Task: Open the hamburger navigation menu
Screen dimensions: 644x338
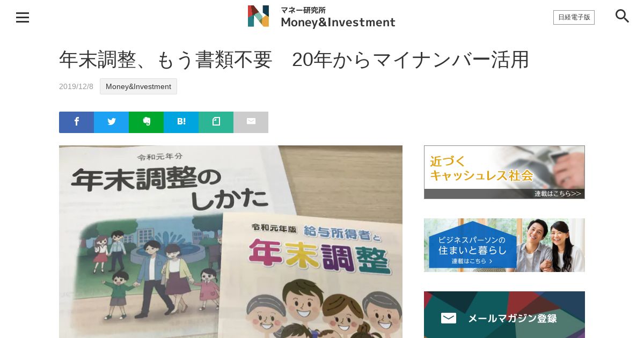Action: (x=23, y=18)
